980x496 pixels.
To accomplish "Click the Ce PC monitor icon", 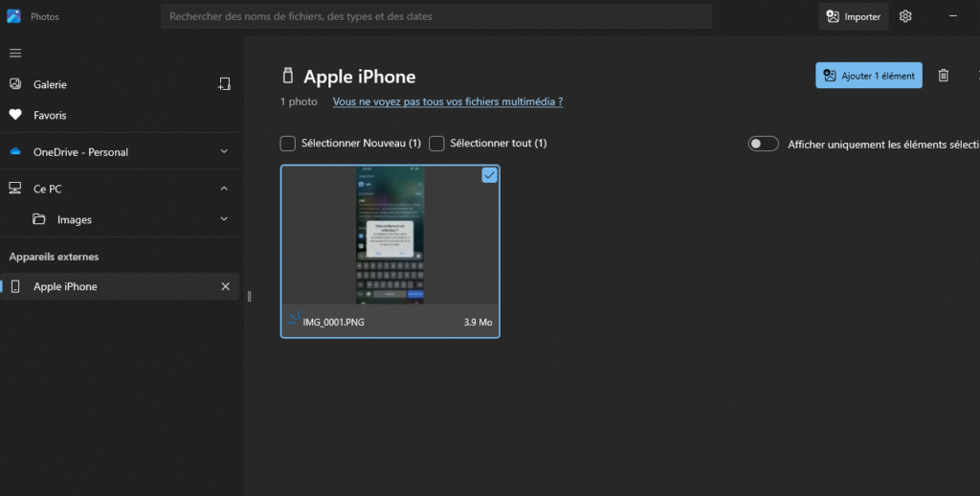I will coord(15,188).
